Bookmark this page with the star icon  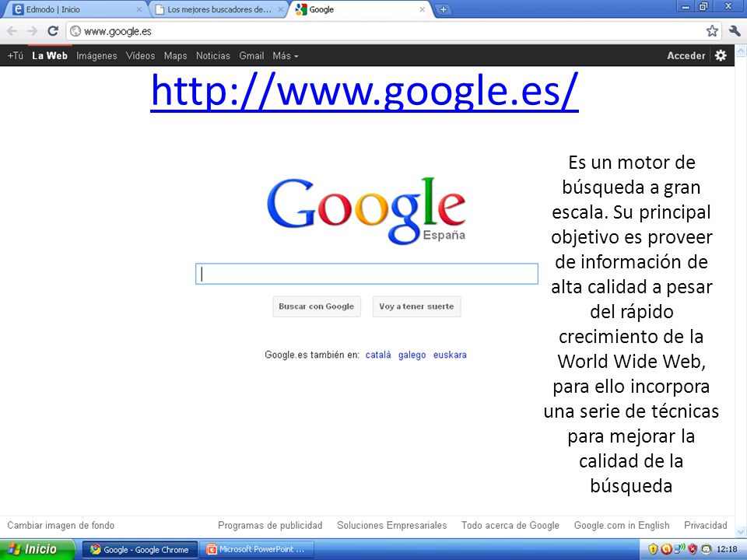pyautogui.click(x=712, y=31)
